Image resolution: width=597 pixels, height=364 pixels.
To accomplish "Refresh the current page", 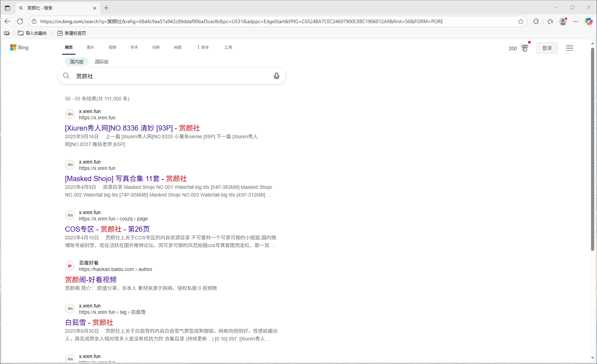I will click(x=20, y=21).
